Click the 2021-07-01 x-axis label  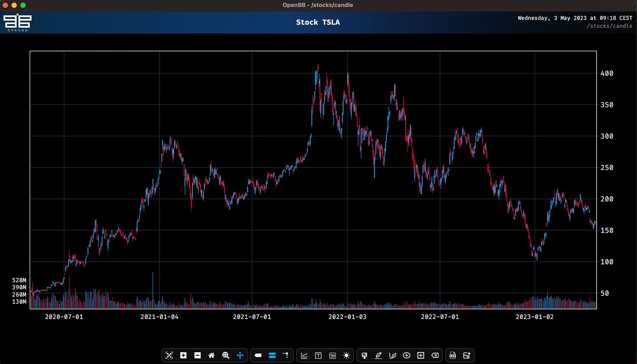click(252, 317)
